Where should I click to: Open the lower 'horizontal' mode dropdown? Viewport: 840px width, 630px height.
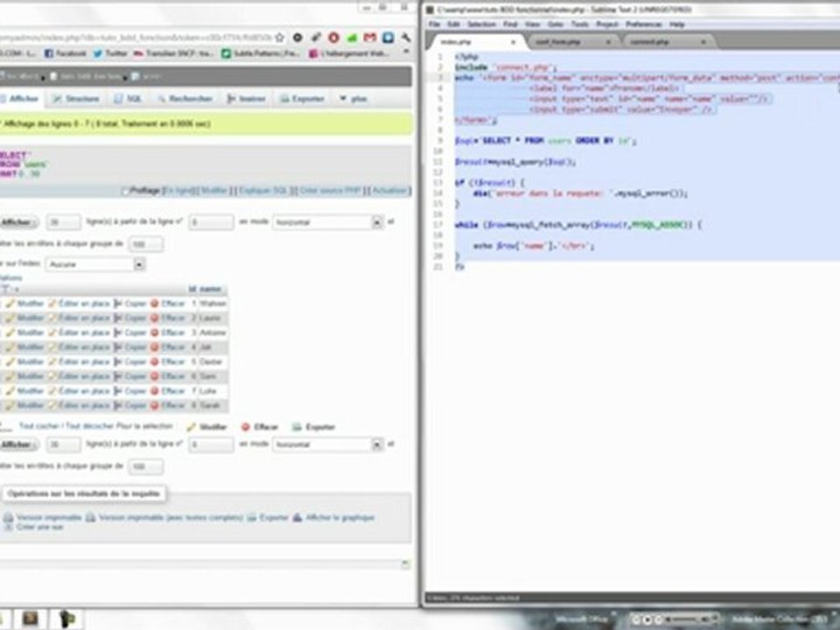(x=328, y=444)
